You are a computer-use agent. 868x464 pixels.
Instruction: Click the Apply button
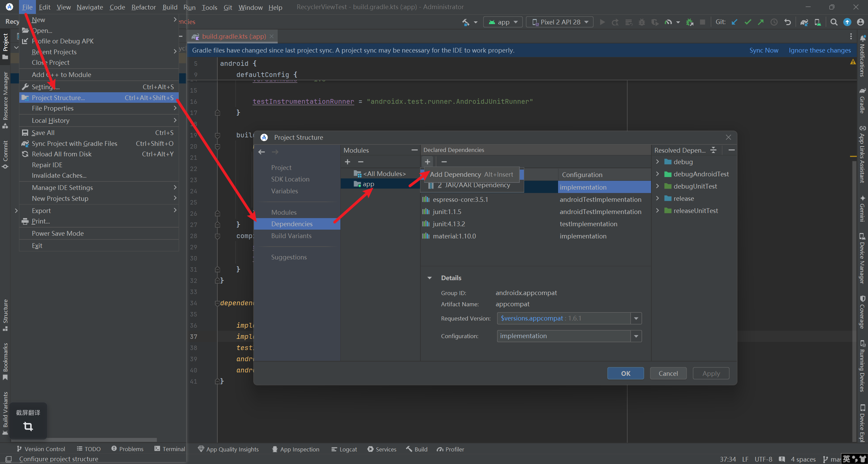711,373
